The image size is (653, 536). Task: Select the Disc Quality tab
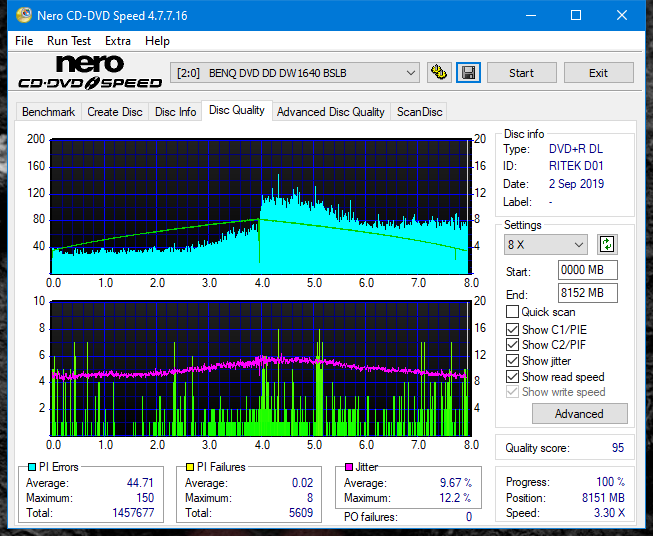pos(237,110)
